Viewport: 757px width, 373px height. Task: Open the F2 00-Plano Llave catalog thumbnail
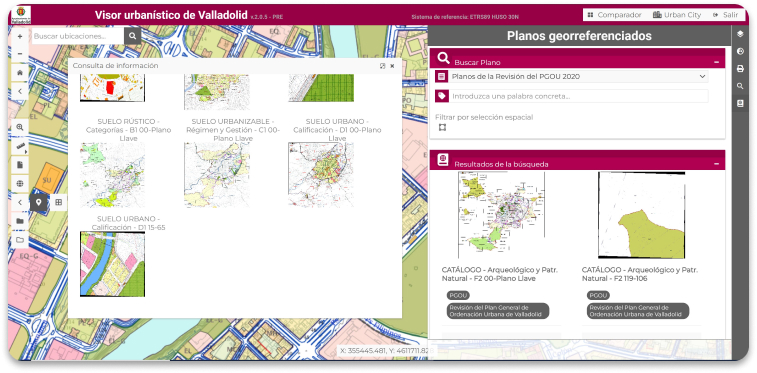coord(502,215)
